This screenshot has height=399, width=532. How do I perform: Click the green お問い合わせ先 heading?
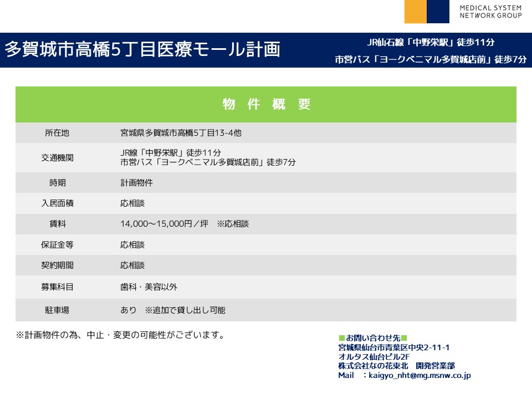click(372, 338)
